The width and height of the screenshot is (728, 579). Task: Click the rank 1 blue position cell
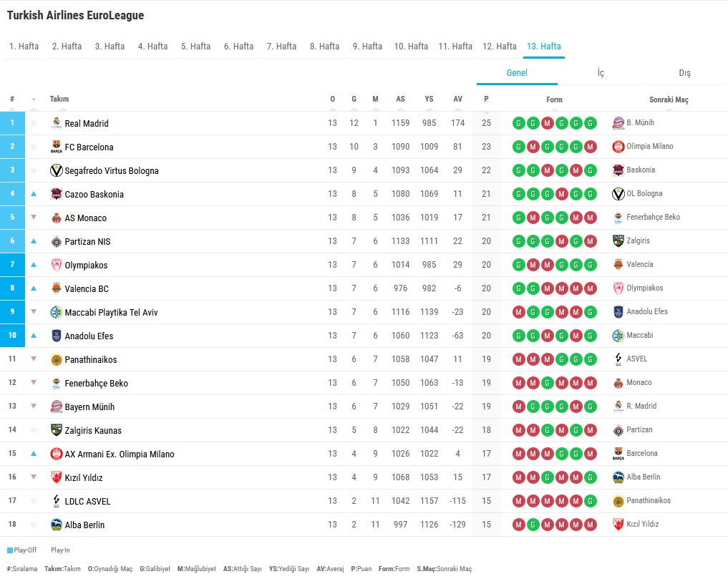point(12,123)
